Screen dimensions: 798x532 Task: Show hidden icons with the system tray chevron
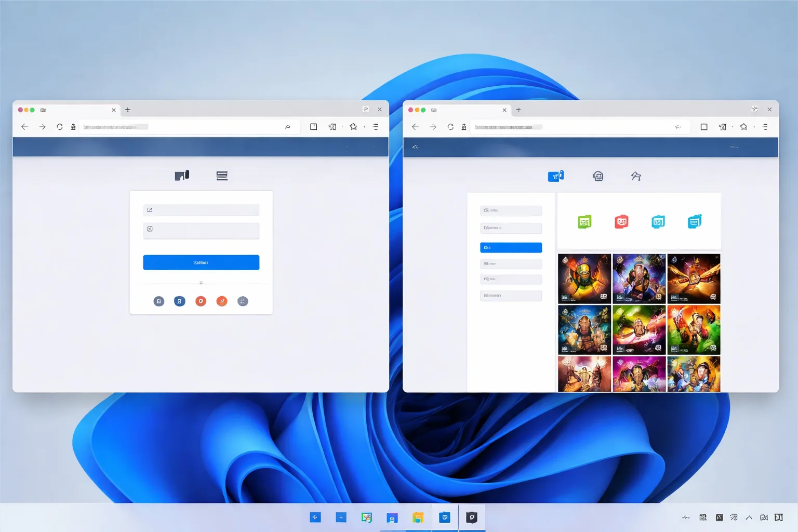pyautogui.click(x=749, y=517)
